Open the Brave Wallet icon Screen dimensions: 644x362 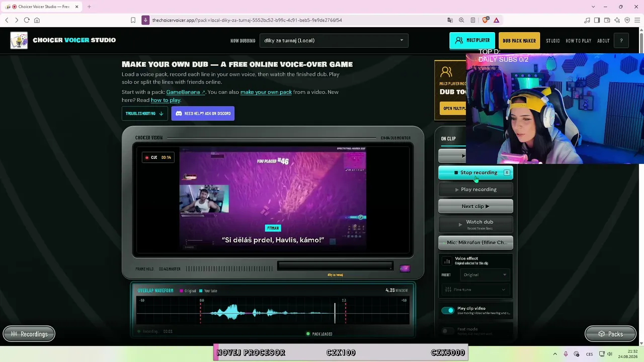pyautogui.click(x=607, y=20)
